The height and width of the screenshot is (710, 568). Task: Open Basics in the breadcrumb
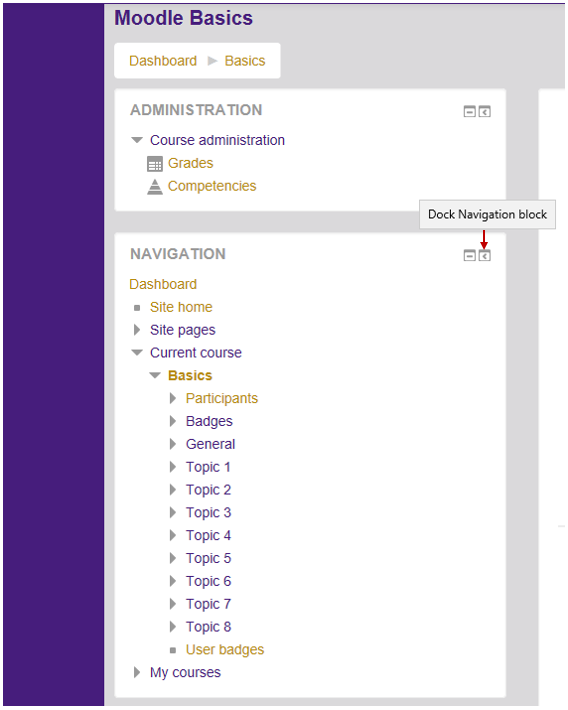[245, 61]
